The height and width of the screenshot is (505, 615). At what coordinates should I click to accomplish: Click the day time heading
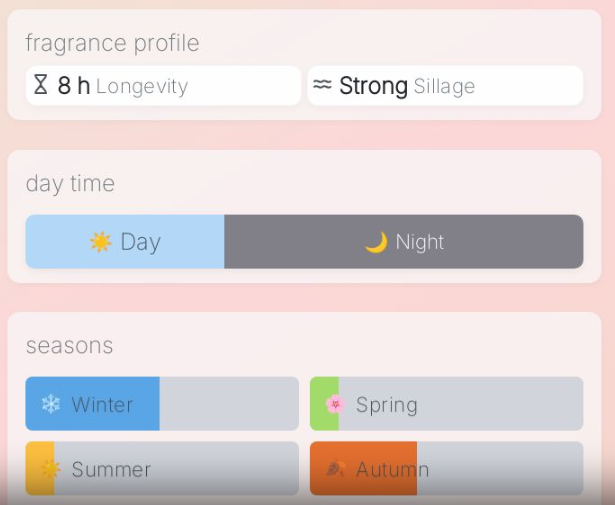point(70,183)
